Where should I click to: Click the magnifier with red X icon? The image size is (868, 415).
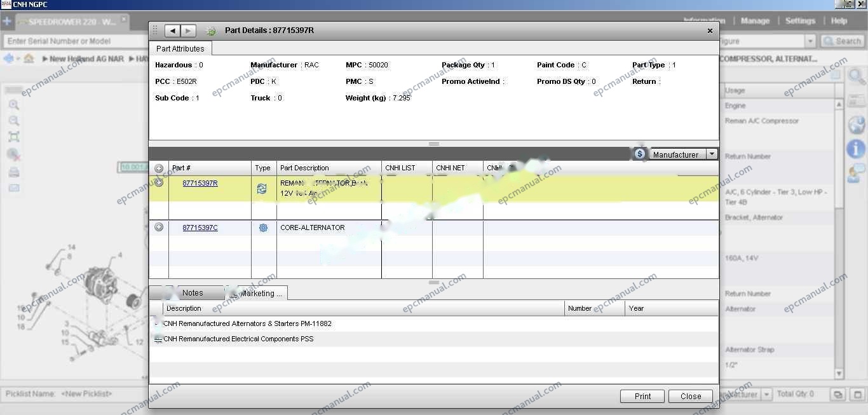point(13,154)
